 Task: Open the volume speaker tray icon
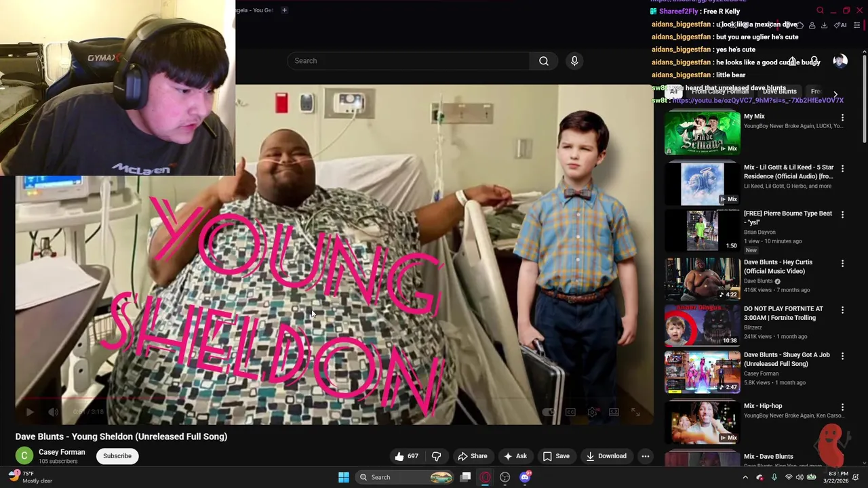800,477
